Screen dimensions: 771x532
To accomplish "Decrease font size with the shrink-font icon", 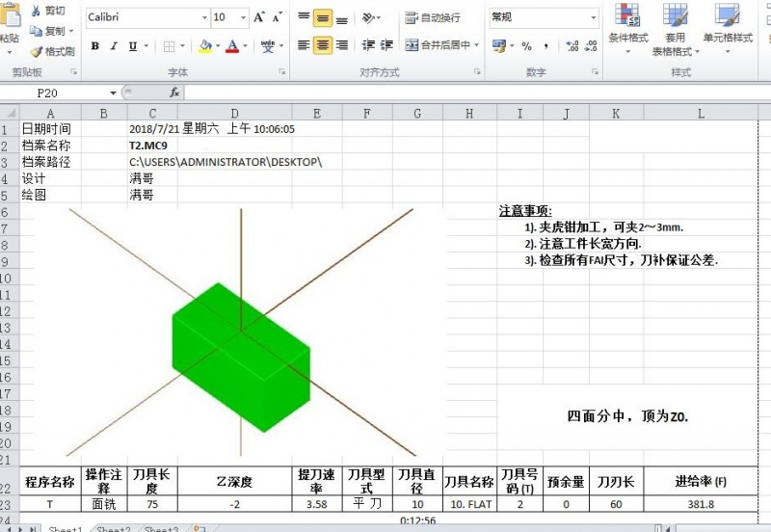I will [x=278, y=17].
